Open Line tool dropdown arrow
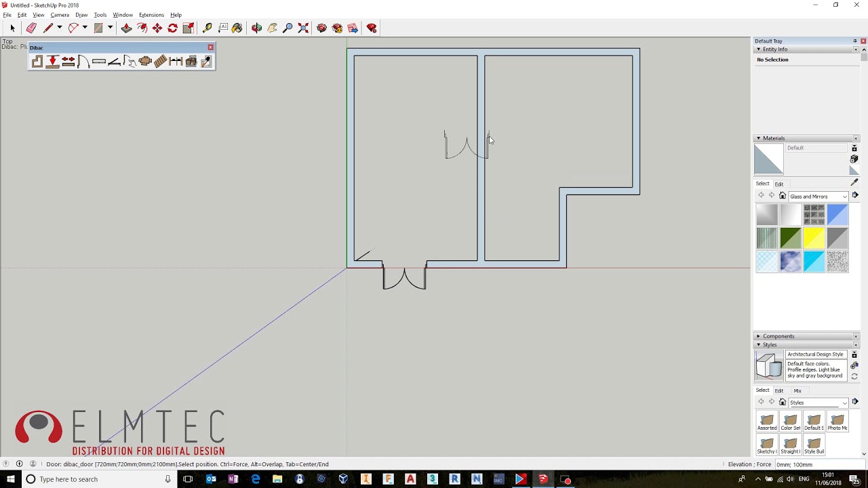868x488 pixels. [x=60, y=28]
